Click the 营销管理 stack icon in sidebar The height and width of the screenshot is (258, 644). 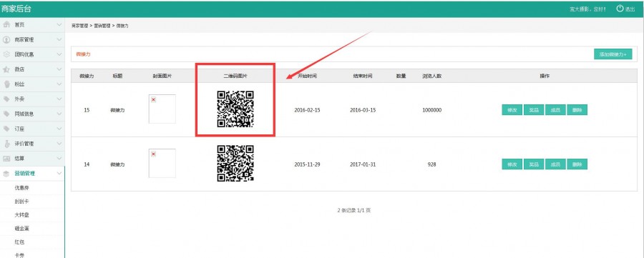(6, 174)
